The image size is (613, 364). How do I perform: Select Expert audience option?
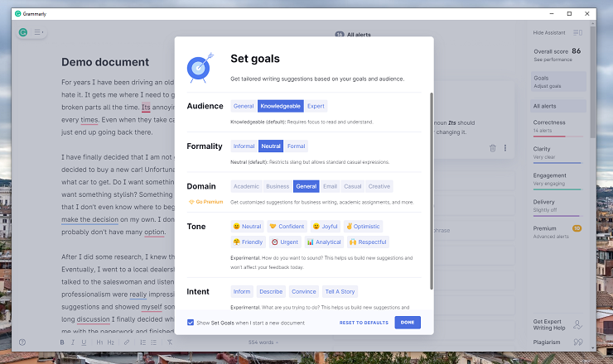click(316, 106)
